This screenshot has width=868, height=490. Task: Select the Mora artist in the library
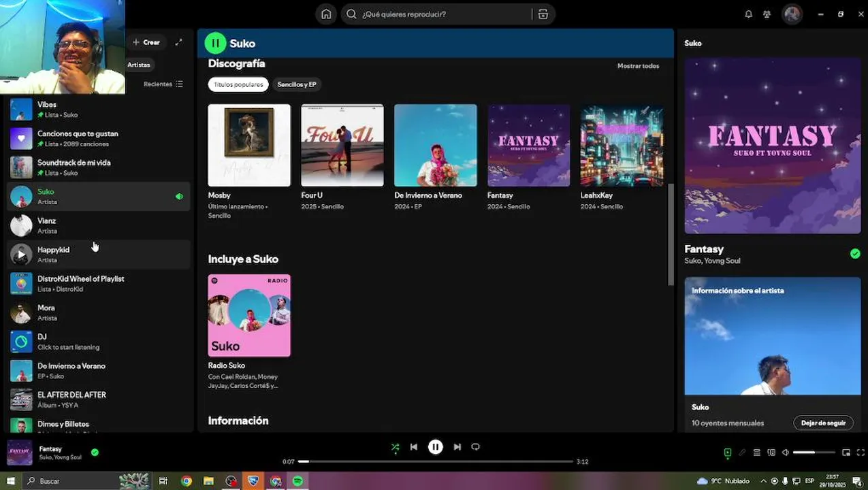click(x=99, y=313)
